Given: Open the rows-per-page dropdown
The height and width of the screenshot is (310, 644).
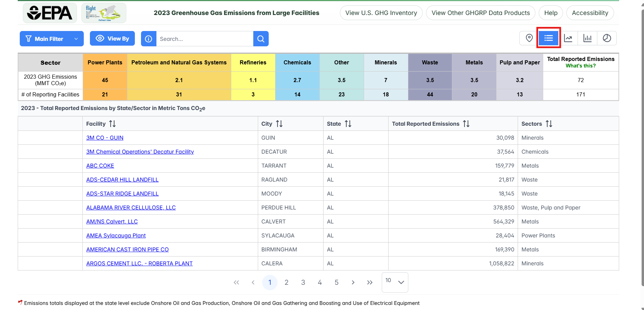Looking at the screenshot, I should (x=395, y=282).
